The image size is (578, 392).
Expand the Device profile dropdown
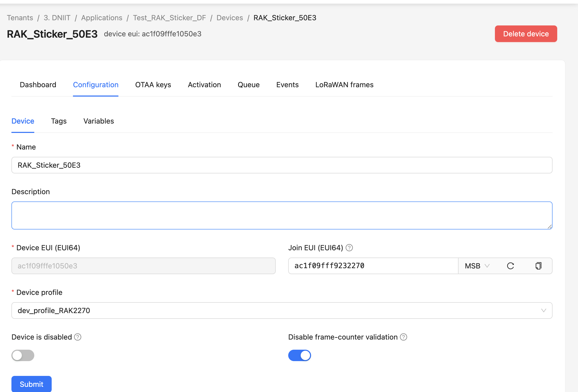click(x=282, y=310)
